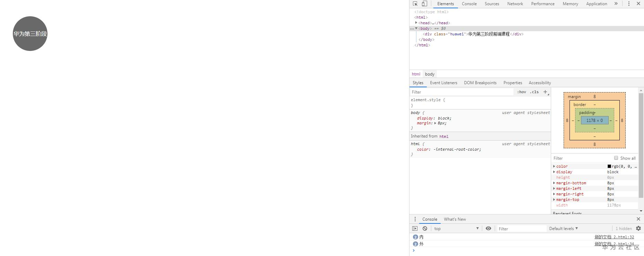644x256 pixels.
Task: Click the 1178 × 0 content box
Action: 594,121
